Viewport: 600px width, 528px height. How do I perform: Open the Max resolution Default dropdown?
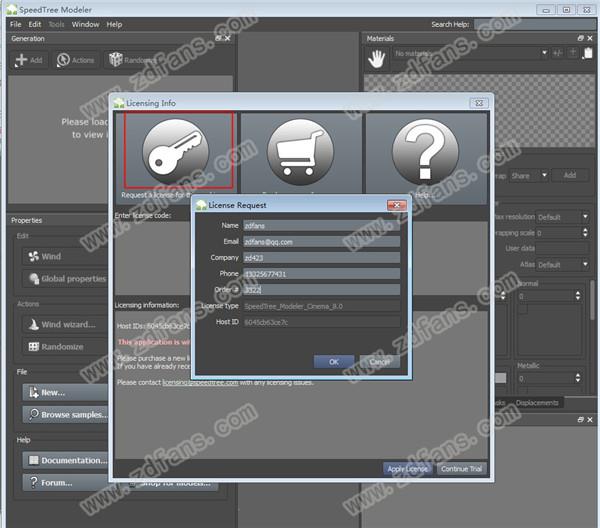tap(562, 217)
